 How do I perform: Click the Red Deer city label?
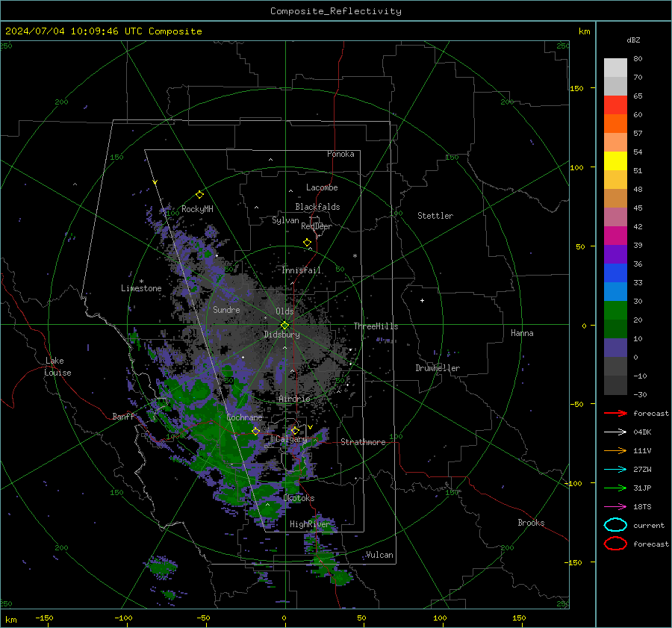tap(317, 226)
